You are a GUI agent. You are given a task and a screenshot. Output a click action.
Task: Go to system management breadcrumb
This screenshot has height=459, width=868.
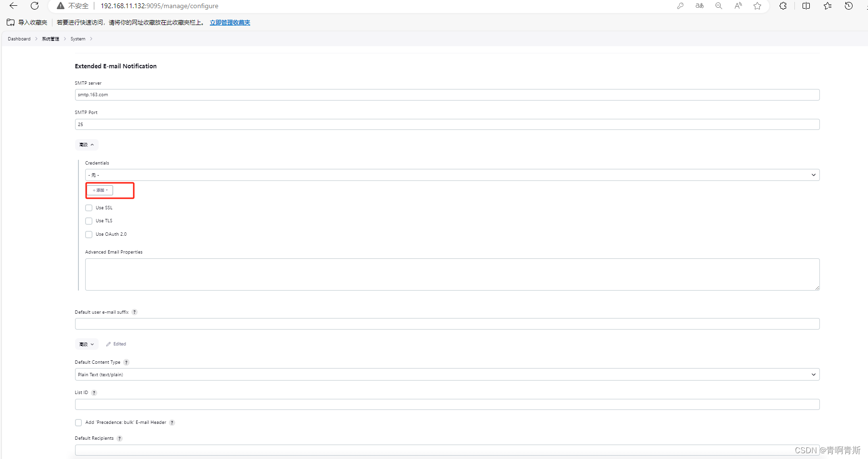click(51, 39)
